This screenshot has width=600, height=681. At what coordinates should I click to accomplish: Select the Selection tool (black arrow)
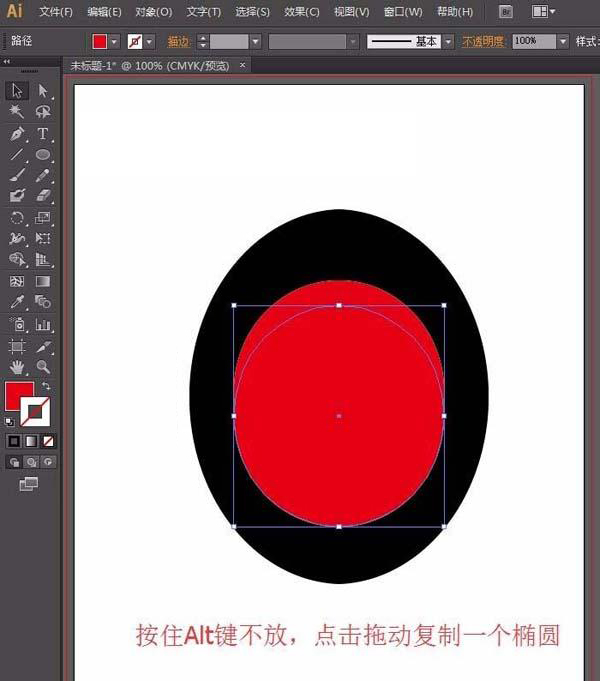tap(17, 90)
